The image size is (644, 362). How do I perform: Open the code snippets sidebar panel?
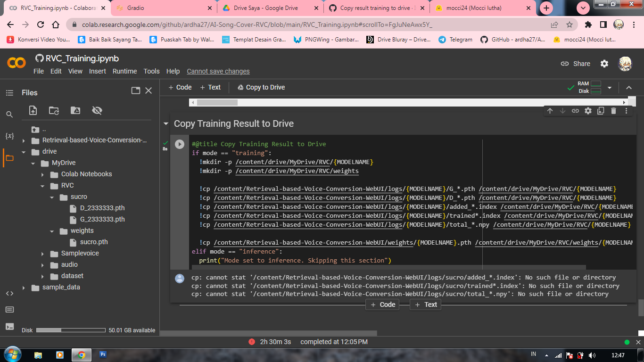tap(9, 293)
